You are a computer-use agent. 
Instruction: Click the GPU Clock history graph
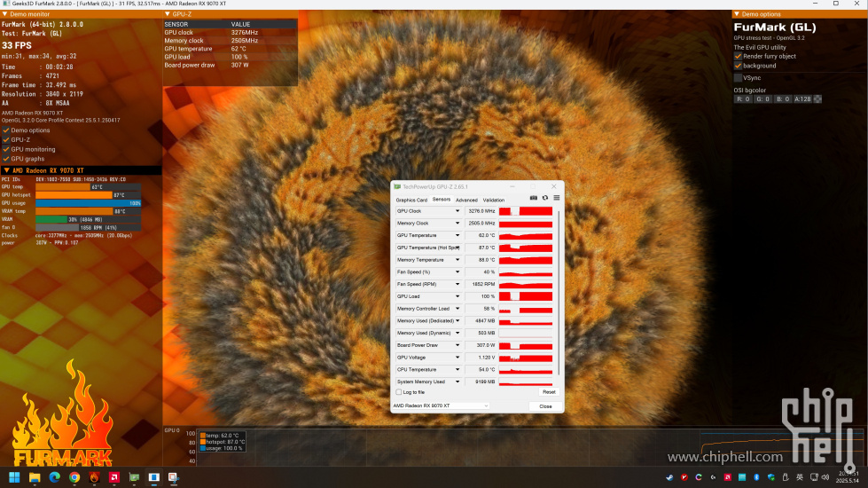[x=526, y=211]
